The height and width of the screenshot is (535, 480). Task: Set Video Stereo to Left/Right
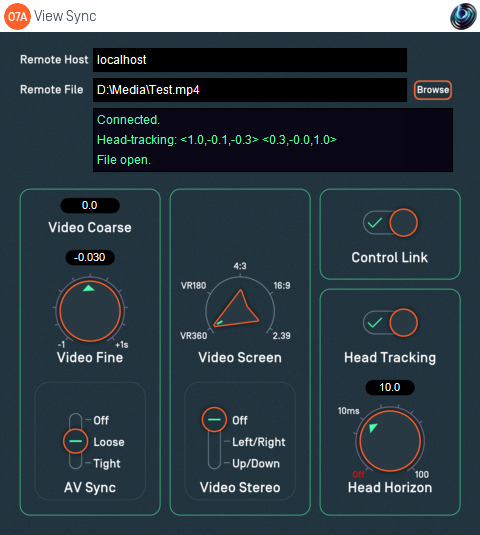259,442
